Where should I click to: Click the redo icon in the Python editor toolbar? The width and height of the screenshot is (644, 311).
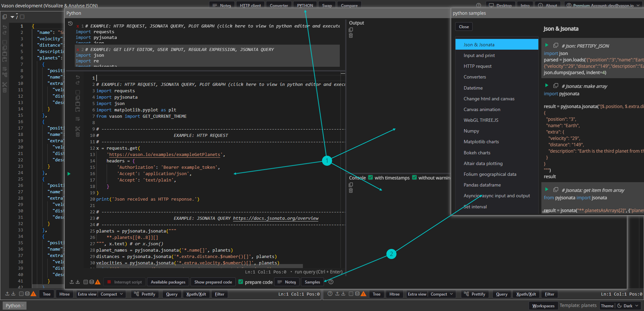coord(77,83)
